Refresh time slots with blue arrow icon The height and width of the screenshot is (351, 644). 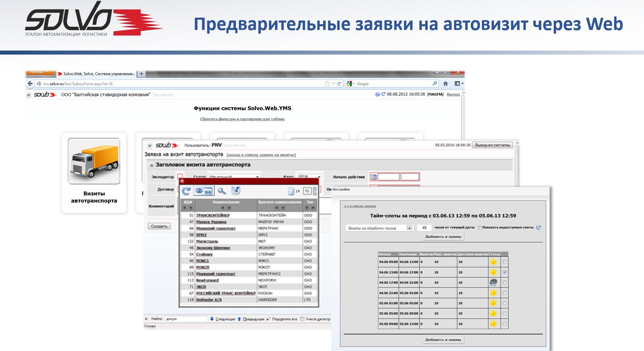539,227
